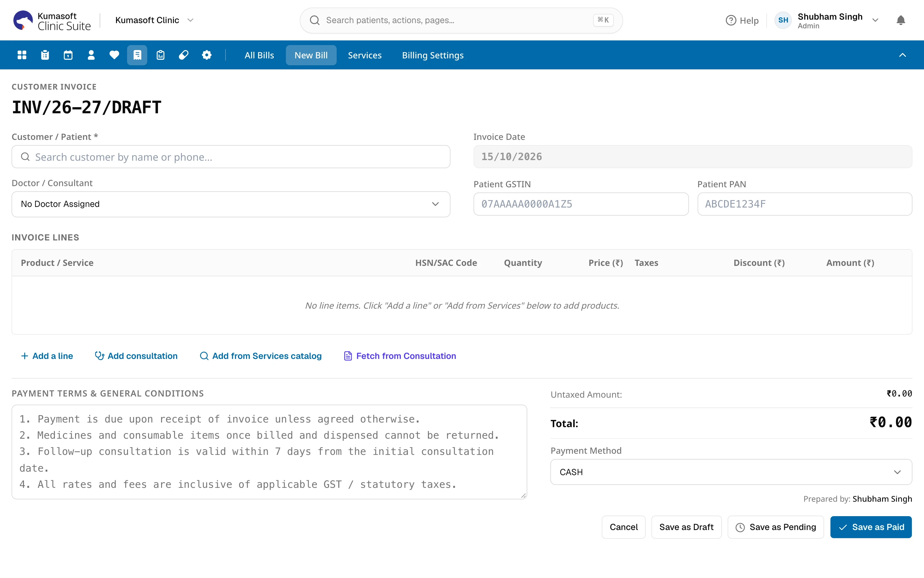Switch to the All Bills tab
924x578 pixels.
(x=259, y=55)
